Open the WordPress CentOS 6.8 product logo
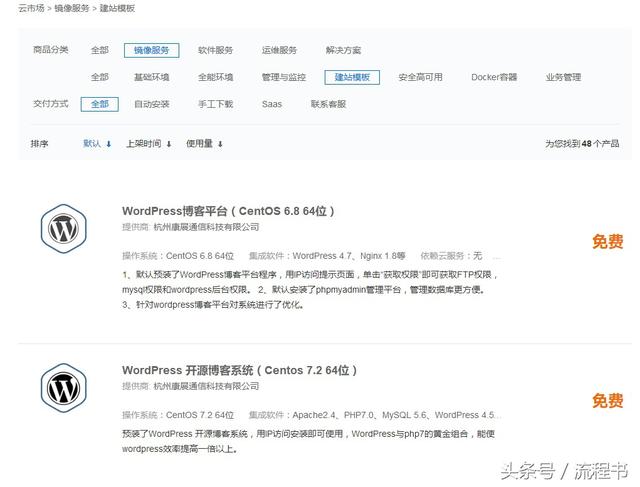Image resolution: width=640 pixels, height=487 pixels. pyautogui.click(x=64, y=229)
